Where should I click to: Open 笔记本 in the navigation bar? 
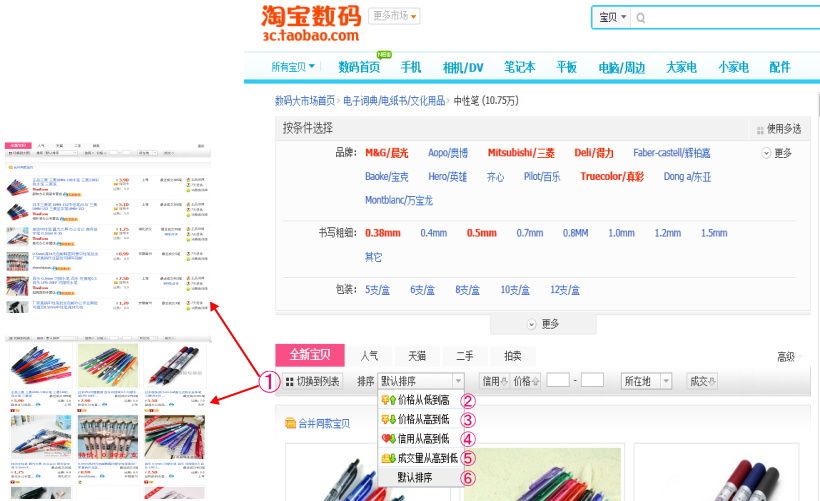point(519,67)
